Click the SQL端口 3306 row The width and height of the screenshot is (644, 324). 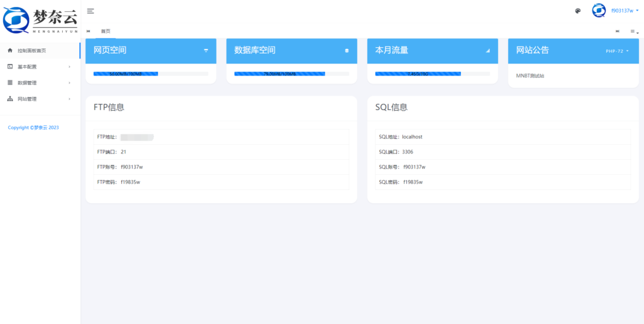[x=503, y=152]
